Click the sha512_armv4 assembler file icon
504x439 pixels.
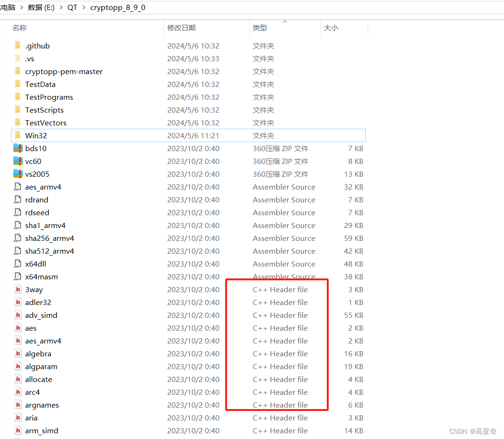(x=18, y=251)
